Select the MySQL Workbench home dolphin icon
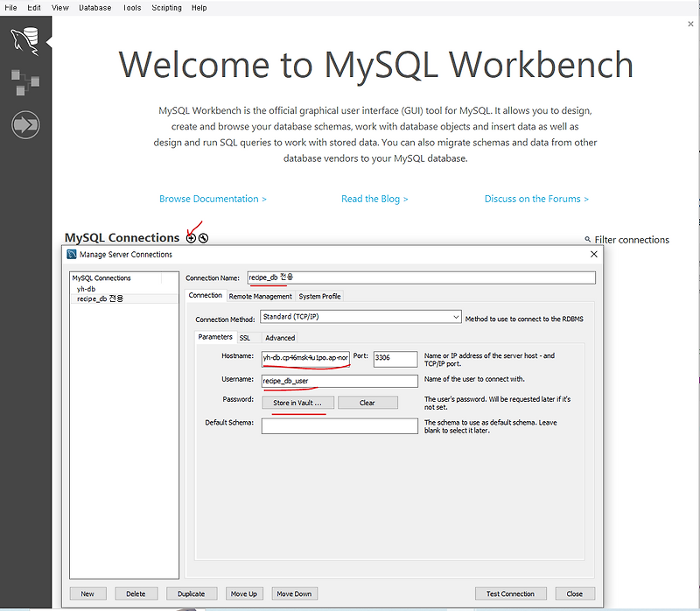 coord(25,41)
